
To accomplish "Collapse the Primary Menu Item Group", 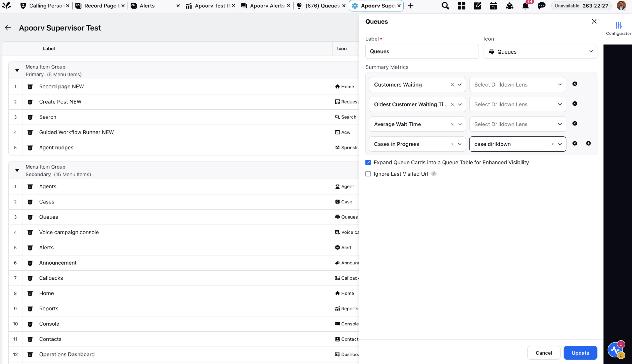I will click(x=17, y=70).
